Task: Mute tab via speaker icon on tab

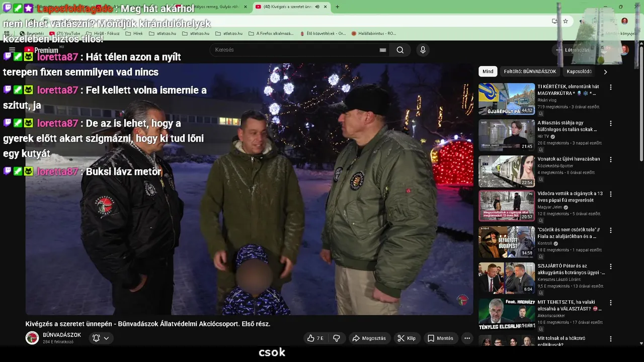Action: point(317,7)
